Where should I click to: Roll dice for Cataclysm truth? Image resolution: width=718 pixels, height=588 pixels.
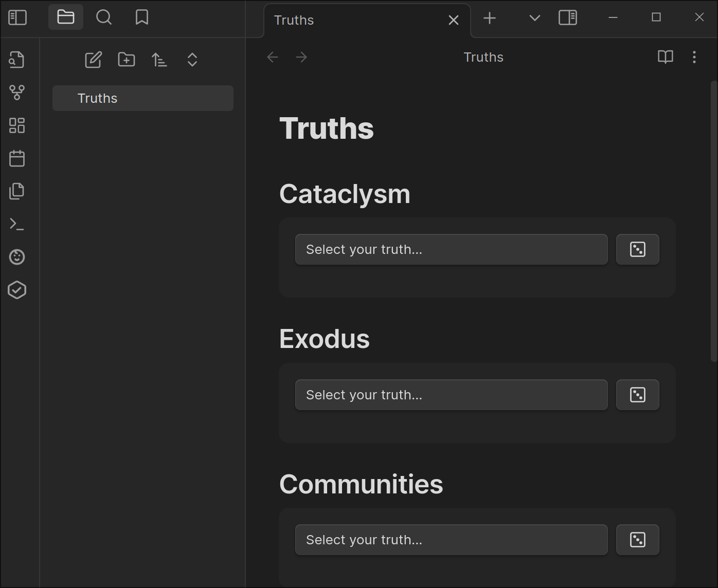point(638,250)
